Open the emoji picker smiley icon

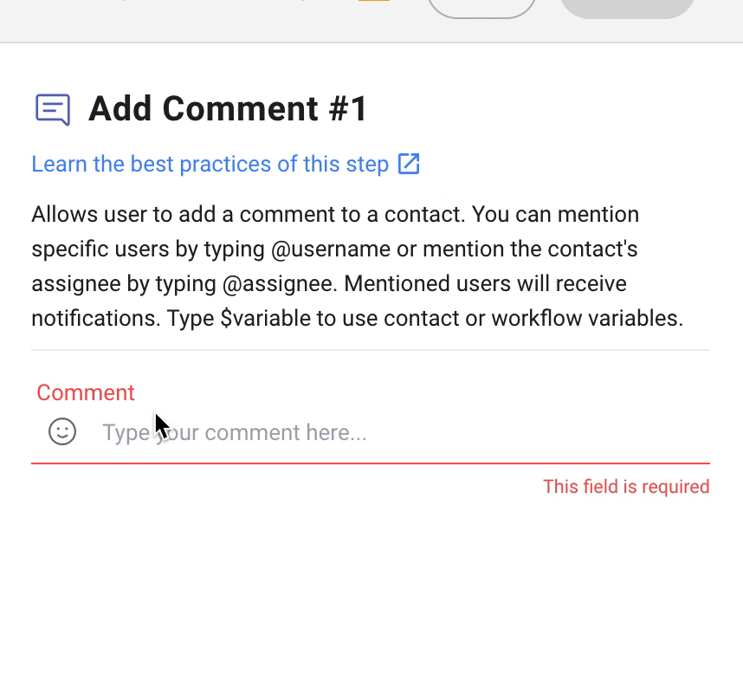click(62, 431)
